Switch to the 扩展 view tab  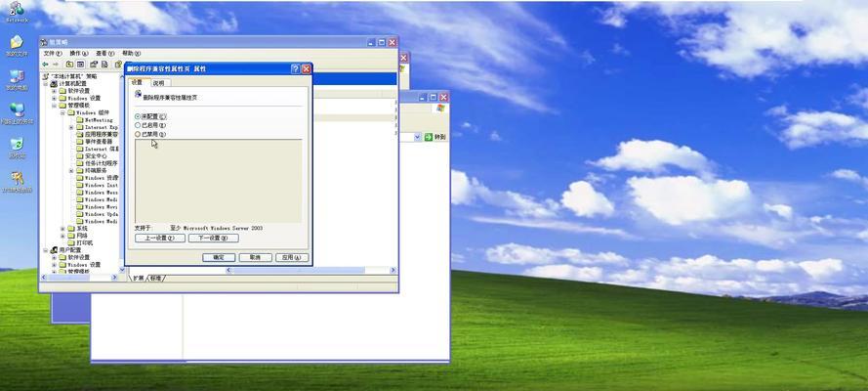click(x=138, y=278)
